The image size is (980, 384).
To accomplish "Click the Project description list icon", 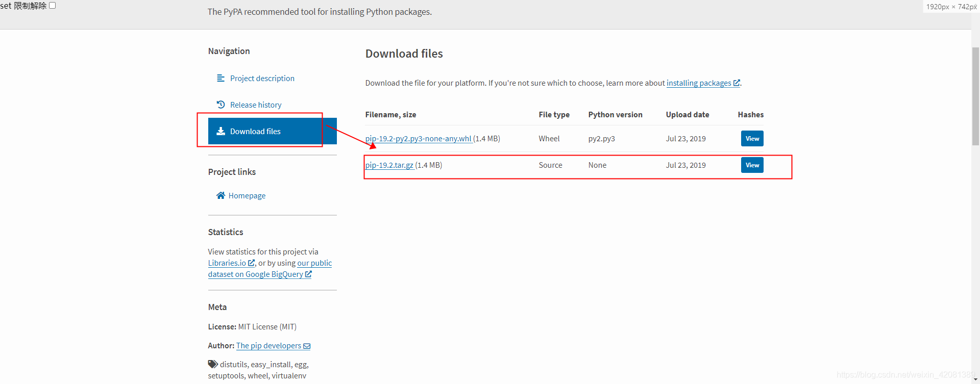I will [220, 78].
